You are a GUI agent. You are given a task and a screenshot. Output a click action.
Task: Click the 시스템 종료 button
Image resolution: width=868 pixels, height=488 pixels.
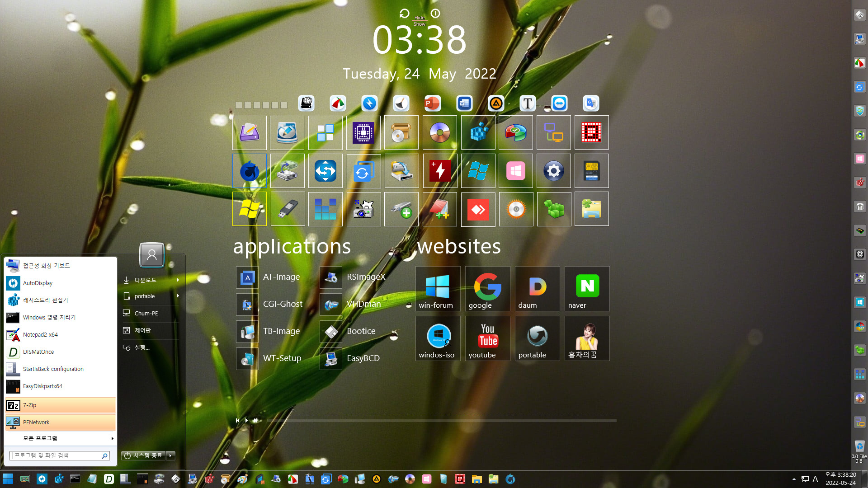pyautogui.click(x=143, y=455)
